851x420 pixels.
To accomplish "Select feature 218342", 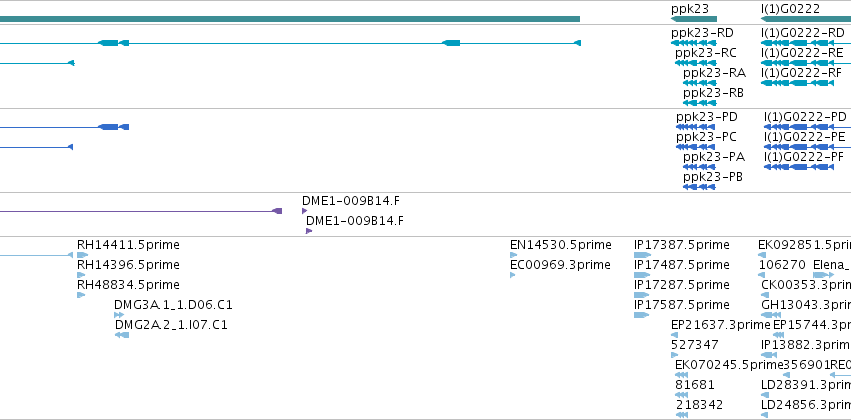I will (x=700, y=405).
